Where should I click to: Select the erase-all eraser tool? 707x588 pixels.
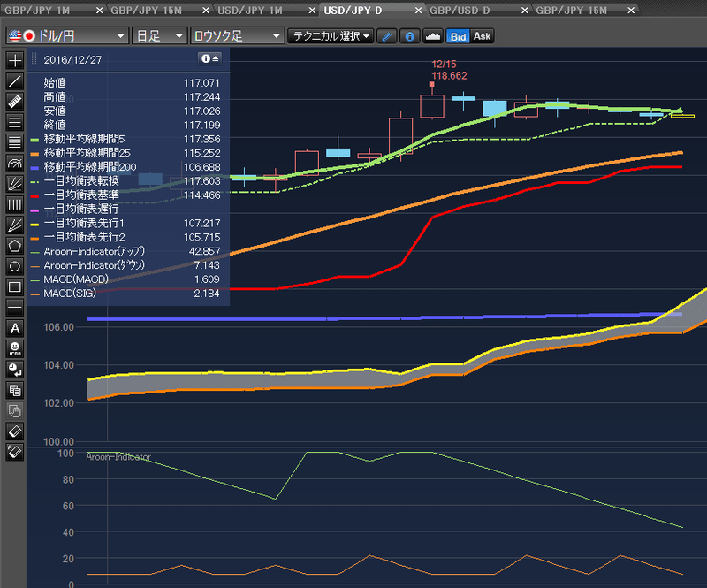pyautogui.click(x=15, y=452)
